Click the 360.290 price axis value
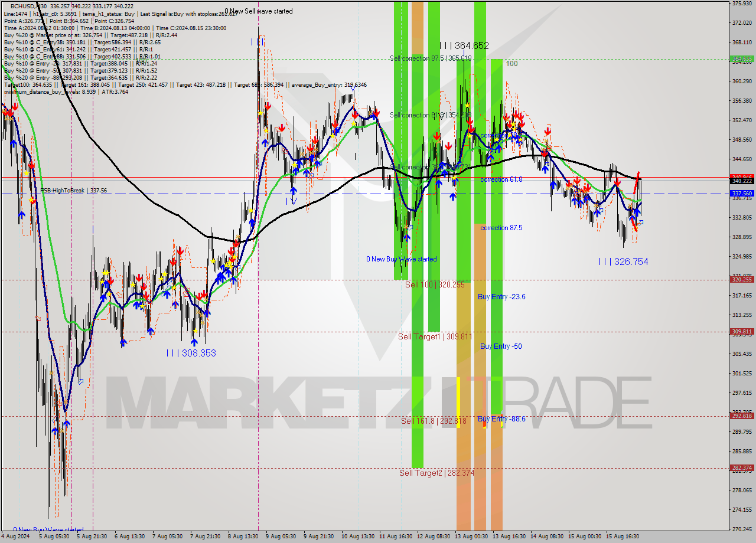756x543 pixels. point(742,81)
